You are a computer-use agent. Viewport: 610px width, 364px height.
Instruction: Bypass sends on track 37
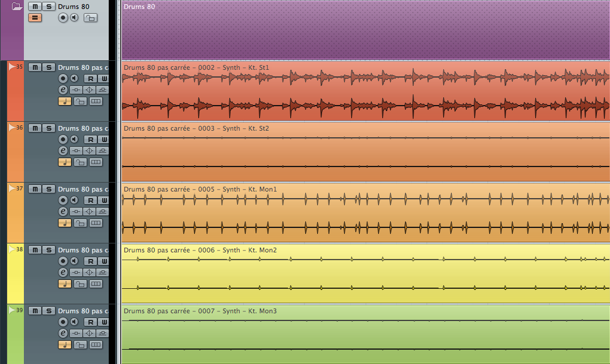[103, 211]
